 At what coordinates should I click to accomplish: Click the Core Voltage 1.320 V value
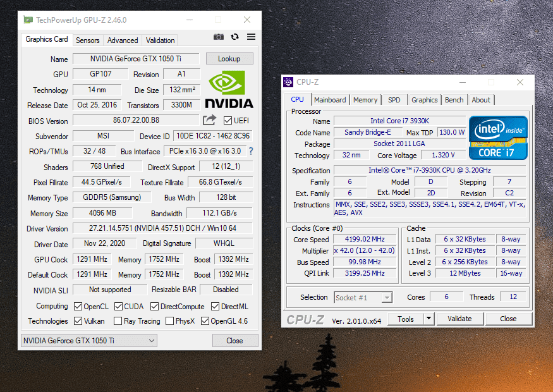(443, 155)
